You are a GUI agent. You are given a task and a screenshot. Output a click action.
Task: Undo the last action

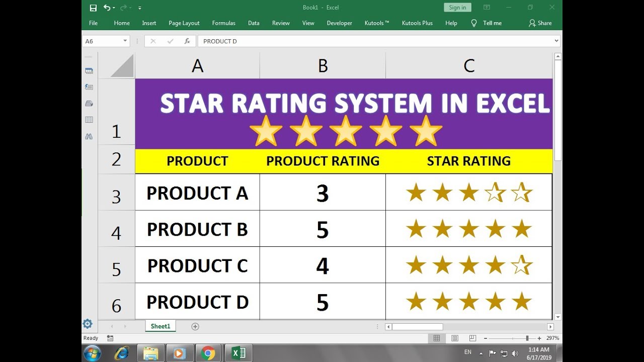tap(107, 8)
